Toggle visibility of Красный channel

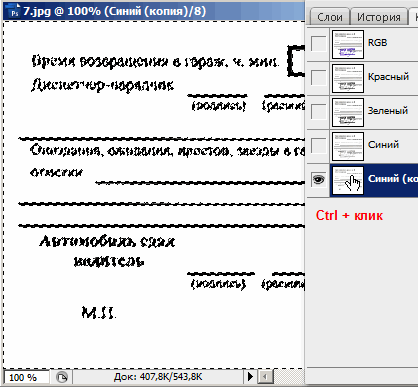click(318, 78)
